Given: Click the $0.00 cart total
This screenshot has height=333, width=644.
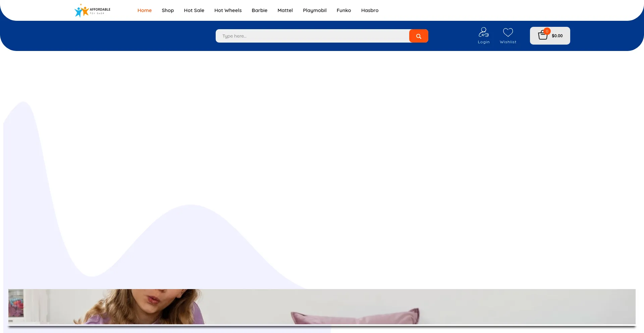Looking at the screenshot, I should click(x=557, y=36).
